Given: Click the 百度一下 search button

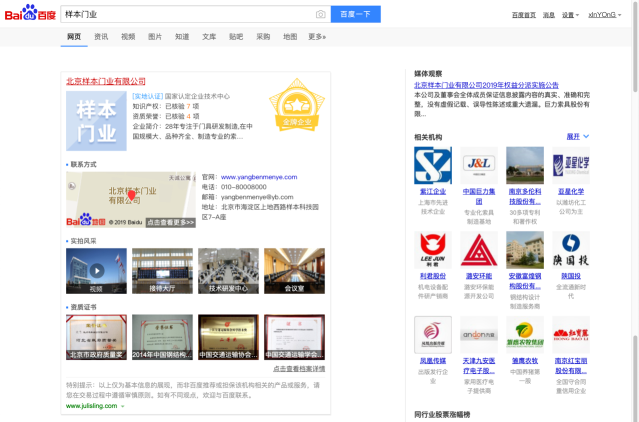Looking at the screenshot, I should [355, 15].
